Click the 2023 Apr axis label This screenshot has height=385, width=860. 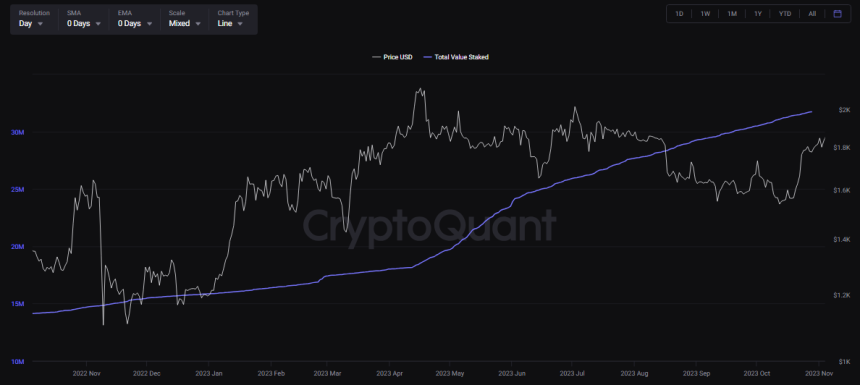point(389,373)
